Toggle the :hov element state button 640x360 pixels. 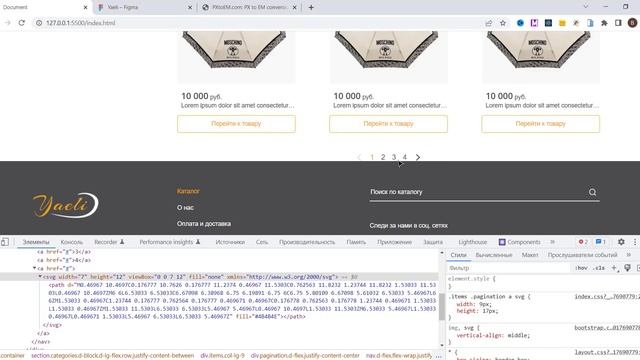point(581,268)
